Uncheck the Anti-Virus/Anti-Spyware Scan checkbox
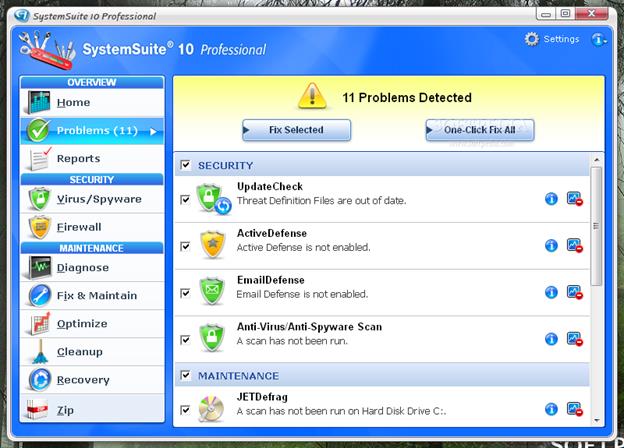Viewport: 624px width, 448px height. pyautogui.click(x=185, y=340)
